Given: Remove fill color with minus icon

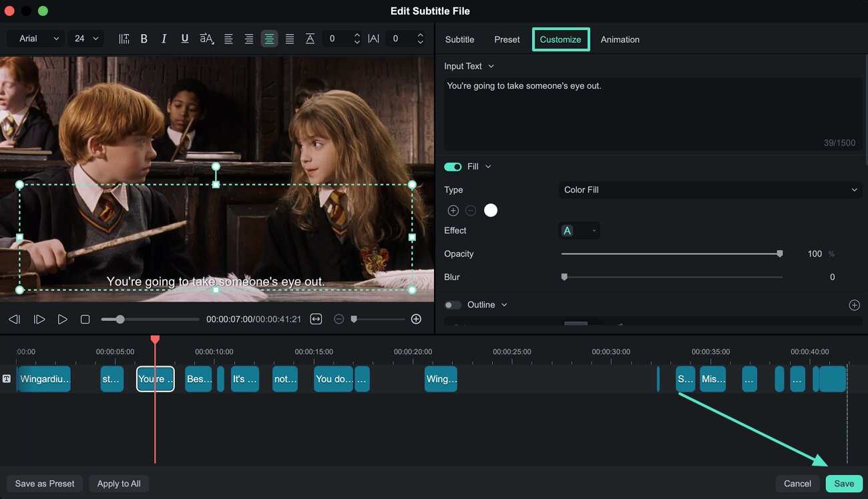Looking at the screenshot, I should pos(471,210).
